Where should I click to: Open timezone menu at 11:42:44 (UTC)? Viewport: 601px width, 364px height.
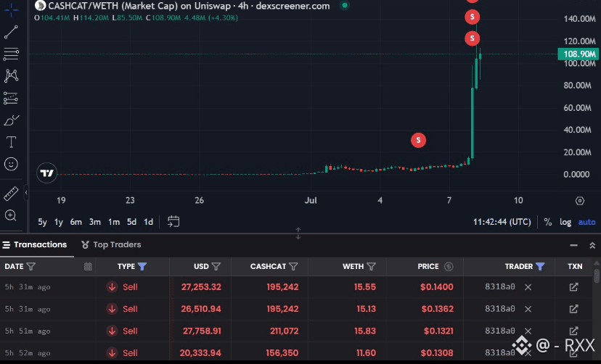point(502,222)
